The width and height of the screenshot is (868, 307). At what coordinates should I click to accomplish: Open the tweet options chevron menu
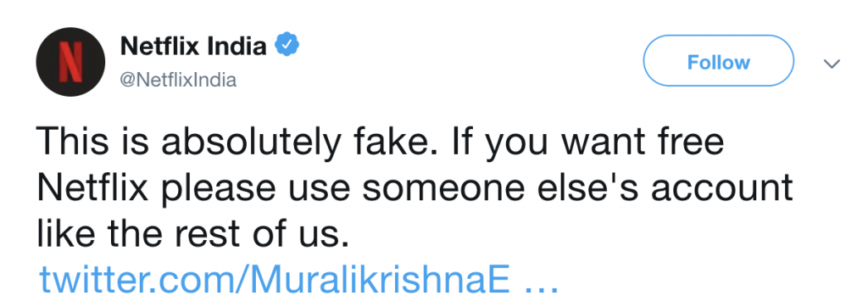coord(832,64)
